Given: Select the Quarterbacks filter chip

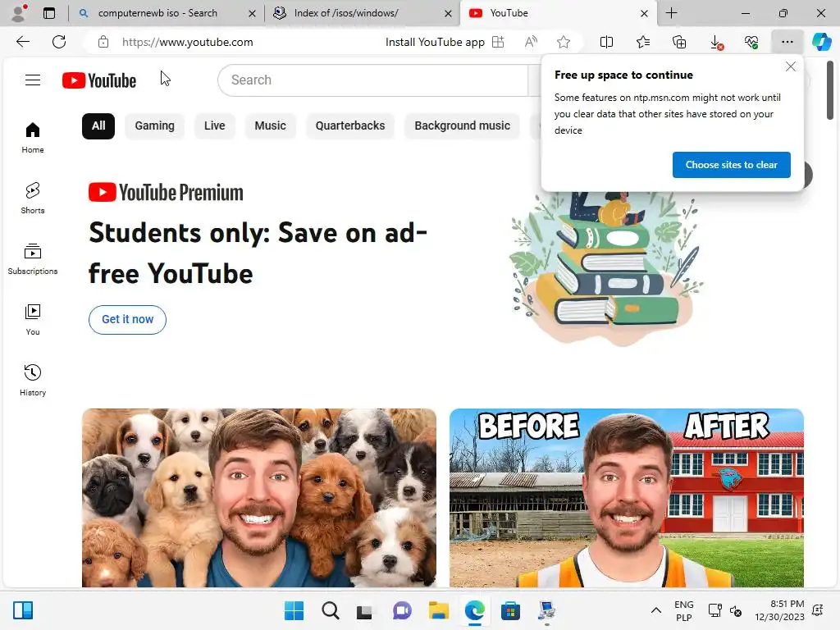Looking at the screenshot, I should pyautogui.click(x=349, y=126).
